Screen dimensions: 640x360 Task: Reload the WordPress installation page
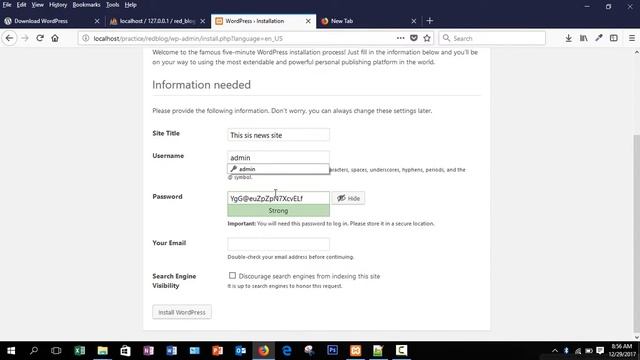point(40,38)
